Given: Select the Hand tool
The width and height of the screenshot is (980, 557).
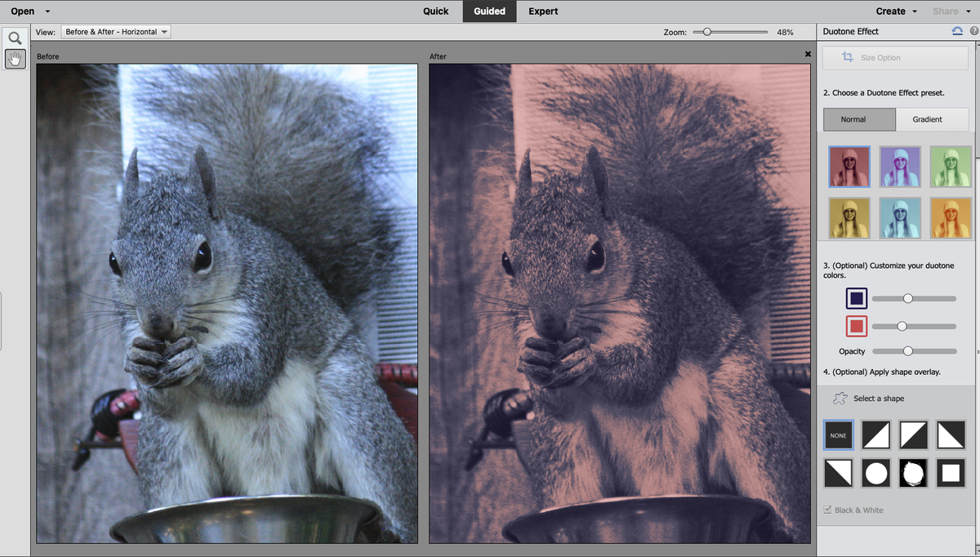Looking at the screenshot, I should click(x=15, y=59).
